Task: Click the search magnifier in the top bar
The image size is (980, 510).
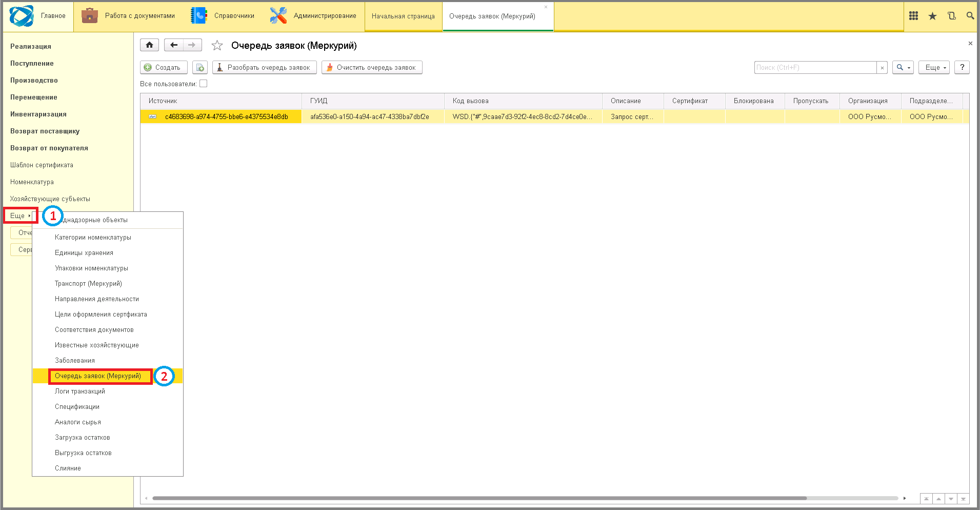Action: (970, 16)
